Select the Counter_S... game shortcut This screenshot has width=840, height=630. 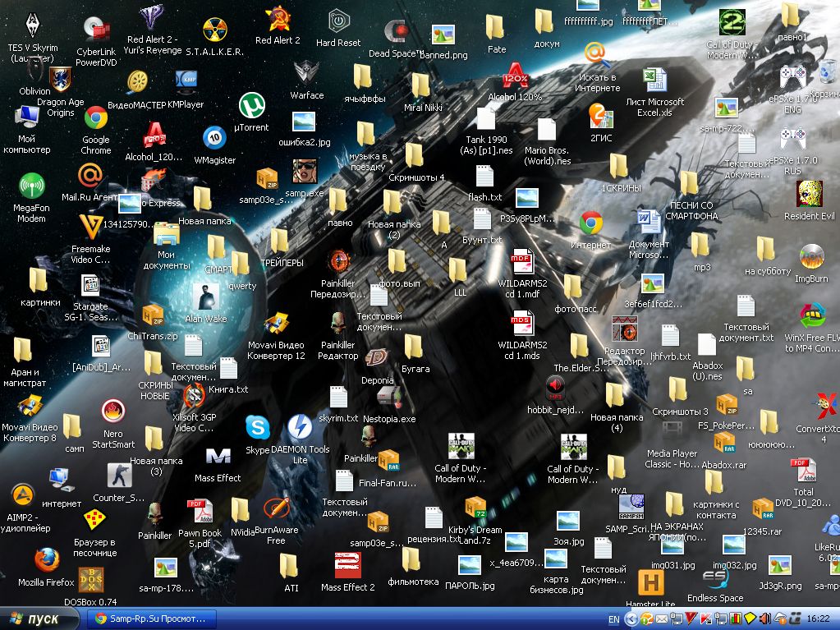click(119, 476)
